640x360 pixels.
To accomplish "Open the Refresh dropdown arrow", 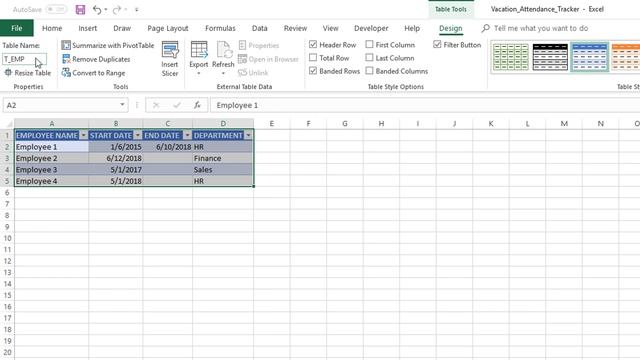I will click(223, 74).
